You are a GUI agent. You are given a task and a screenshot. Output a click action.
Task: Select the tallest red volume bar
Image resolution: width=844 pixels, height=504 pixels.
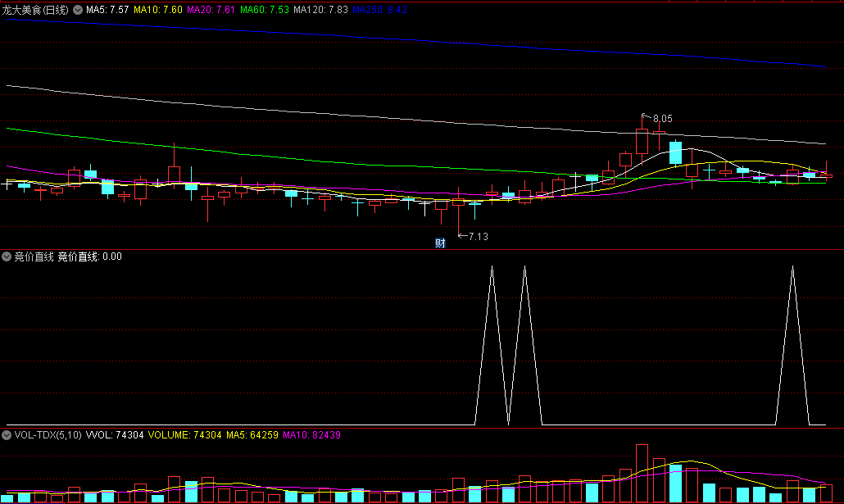[x=642, y=474]
